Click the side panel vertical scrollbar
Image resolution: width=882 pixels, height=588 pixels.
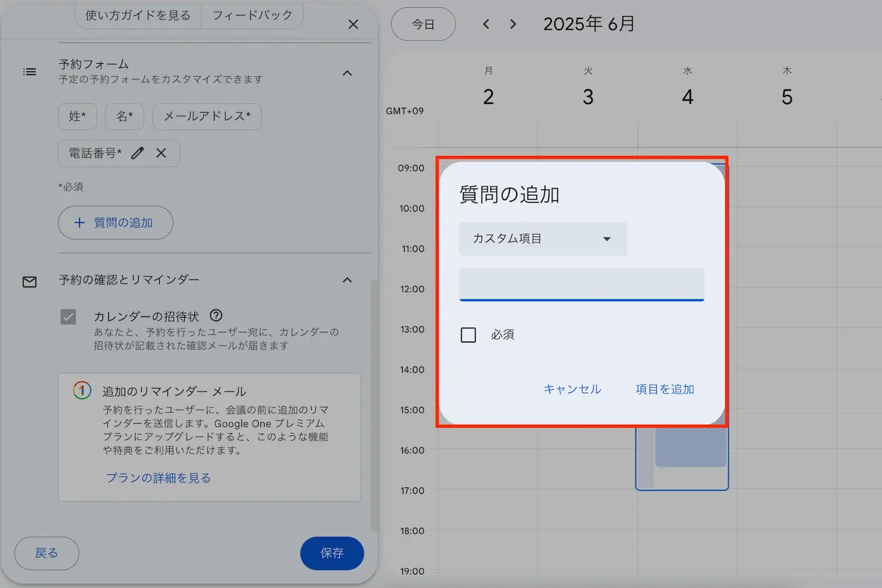pos(374,405)
